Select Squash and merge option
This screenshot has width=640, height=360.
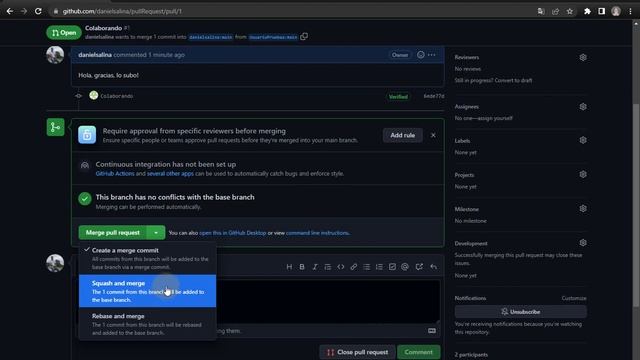tap(147, 291)
